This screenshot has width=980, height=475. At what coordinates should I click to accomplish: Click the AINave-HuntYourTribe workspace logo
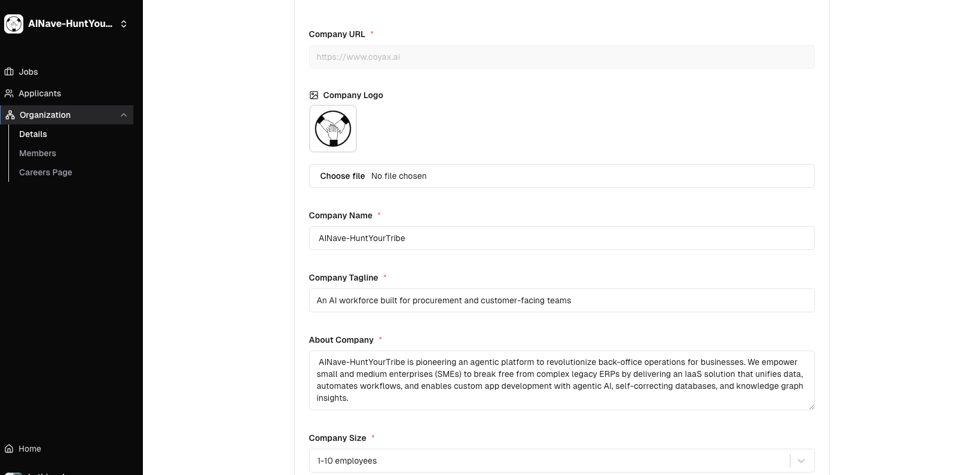tap(14, 24)
